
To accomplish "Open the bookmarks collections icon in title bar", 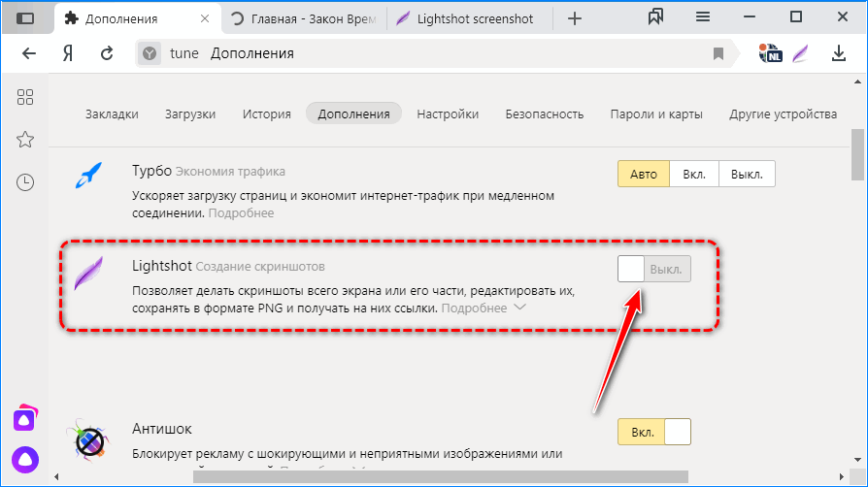I will (655, 17).
